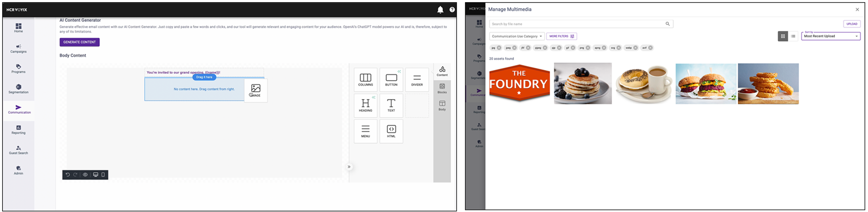Click the empty 'No content here' row
868x212 pixels.
coord(204,89)
